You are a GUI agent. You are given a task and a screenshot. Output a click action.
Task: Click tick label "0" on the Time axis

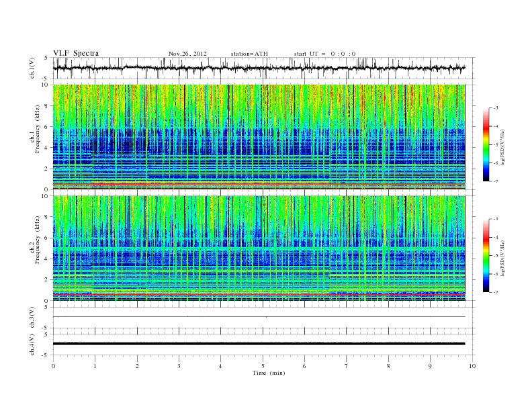53,366
